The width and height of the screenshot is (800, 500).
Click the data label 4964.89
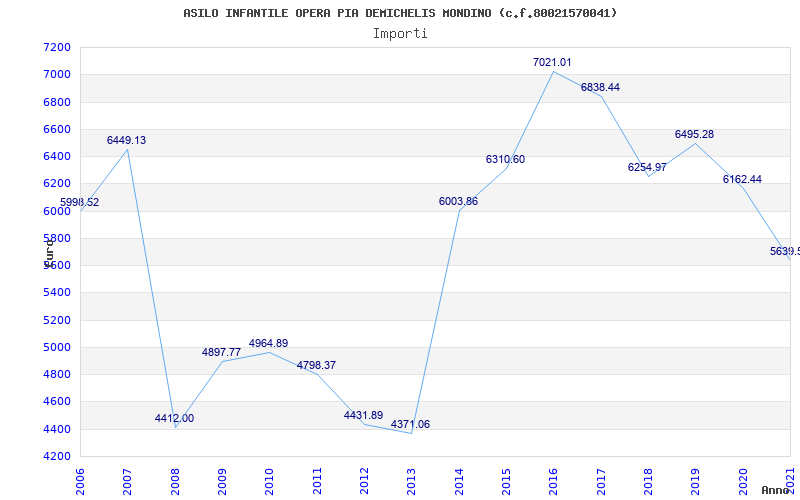[x=268, y=343]
